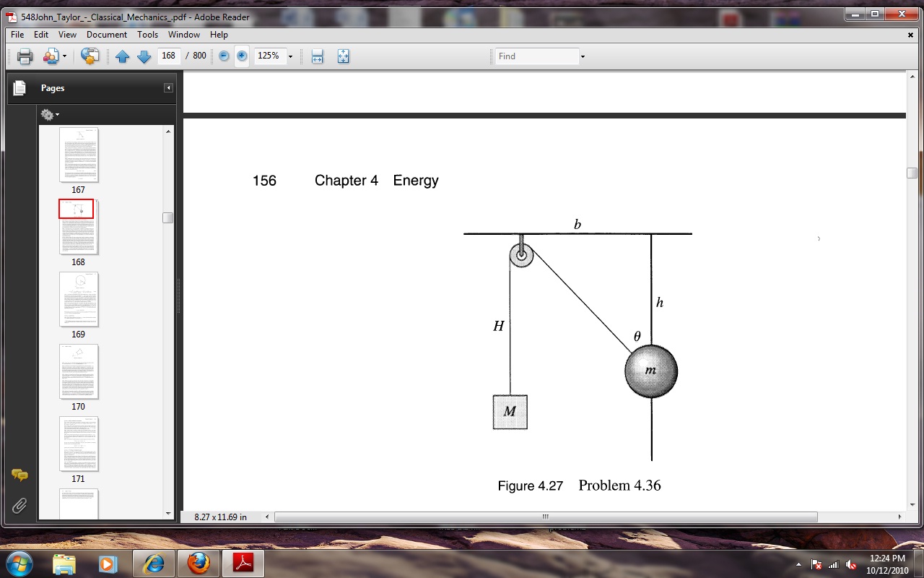This screenshot has height=578, width=924.
Task: Go to next page with down arrow
Action: point(144,56)
